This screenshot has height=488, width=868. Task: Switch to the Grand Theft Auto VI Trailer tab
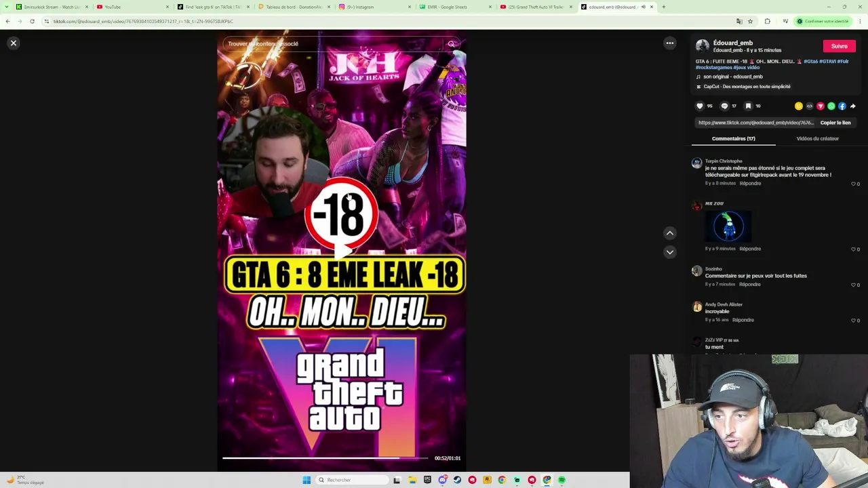pyautogui.click(x=536, y=7)
